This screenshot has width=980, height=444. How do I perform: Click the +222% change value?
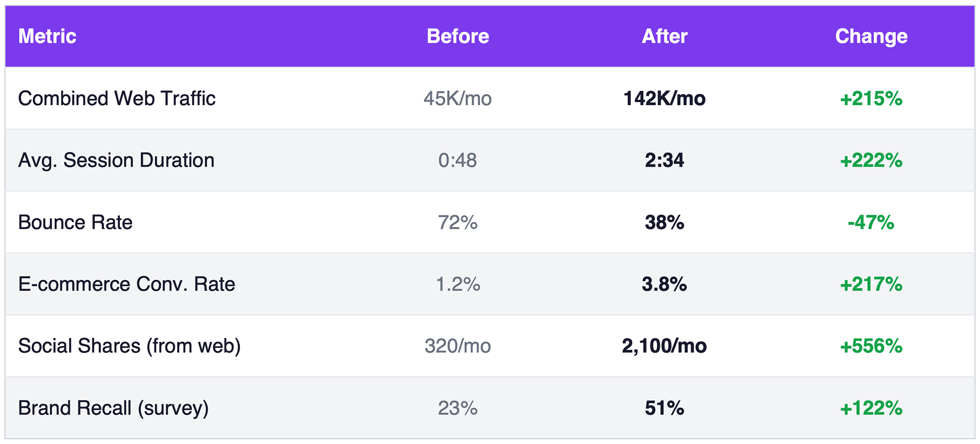coord(871,160)
